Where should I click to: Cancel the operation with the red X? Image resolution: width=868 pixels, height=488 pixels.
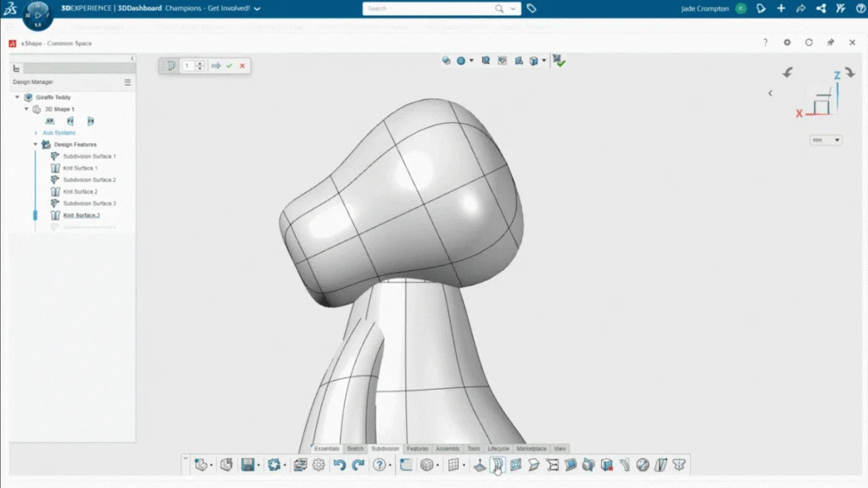242,65
